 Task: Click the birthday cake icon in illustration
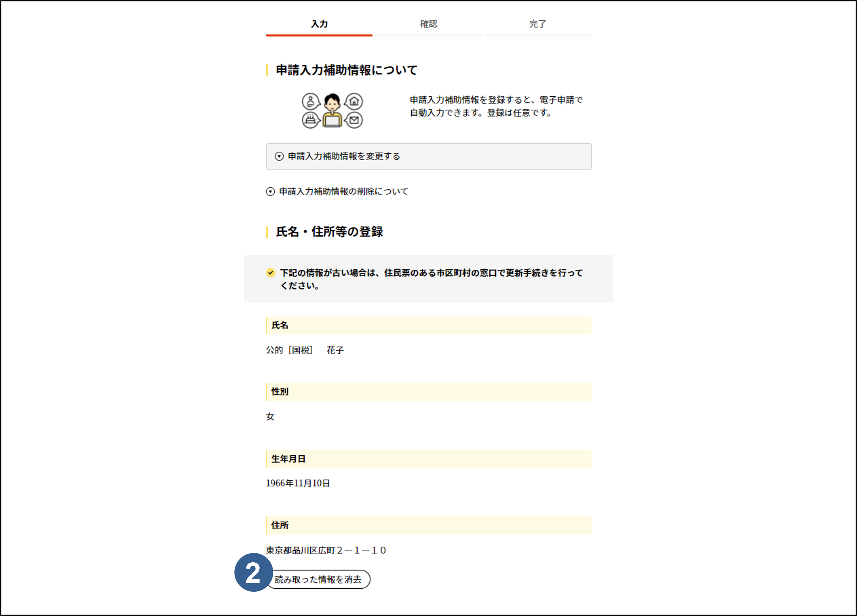(311, 120)
